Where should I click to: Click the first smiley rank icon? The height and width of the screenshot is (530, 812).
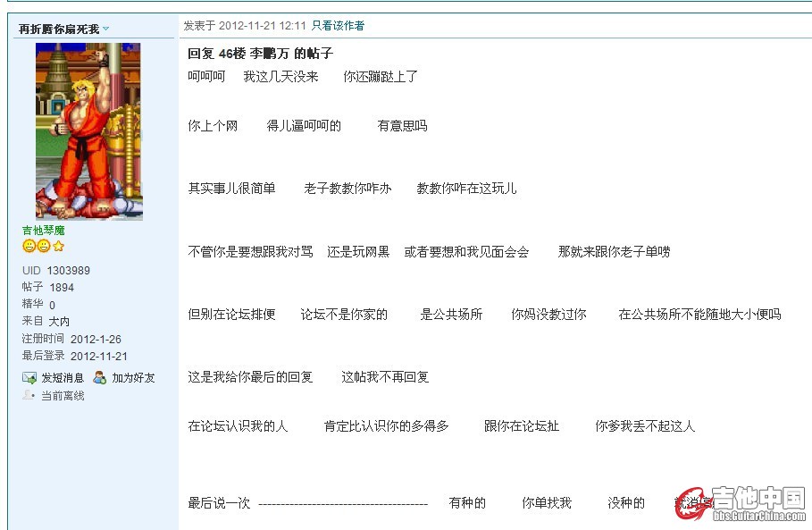[29, 247]
